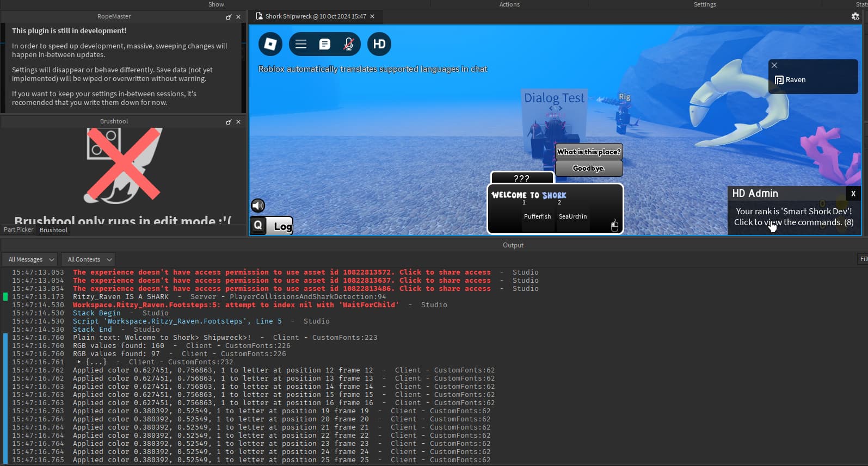Screen dimensions: 868x466
Task: Close the Raven player list panel
Action: [x=774, y=65]
